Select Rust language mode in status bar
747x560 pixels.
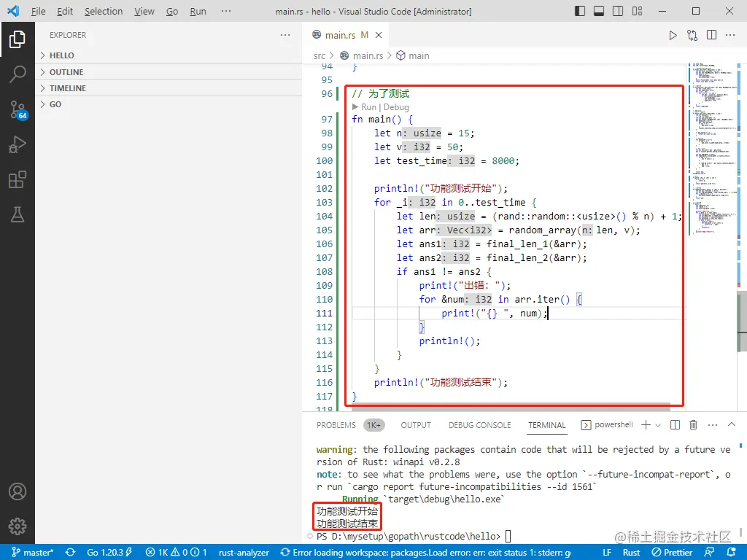pos(631,553)
